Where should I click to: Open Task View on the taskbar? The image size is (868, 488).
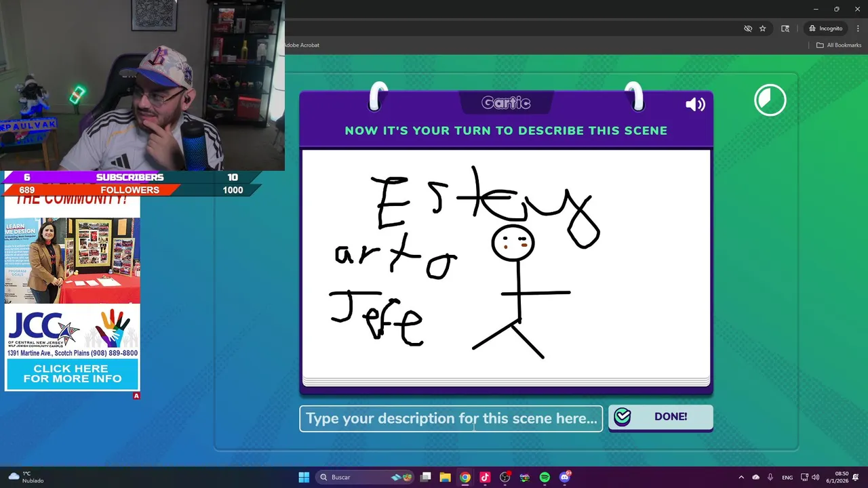point(426,477)
